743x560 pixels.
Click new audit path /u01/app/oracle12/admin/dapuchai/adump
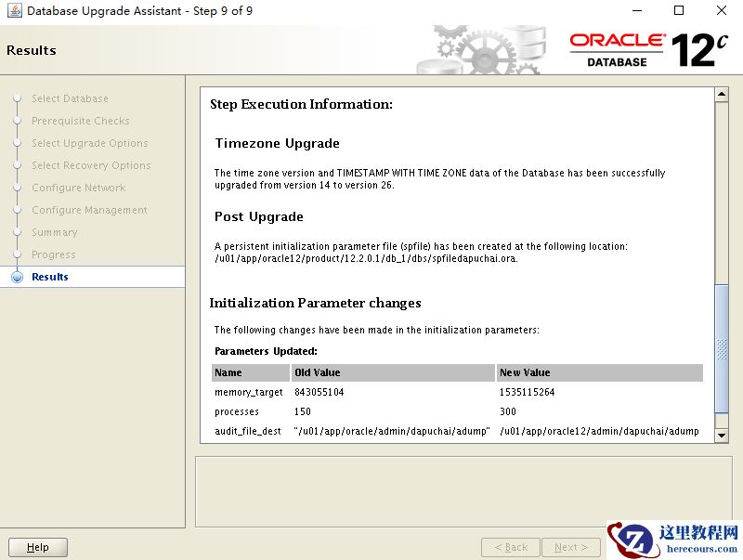599,431
